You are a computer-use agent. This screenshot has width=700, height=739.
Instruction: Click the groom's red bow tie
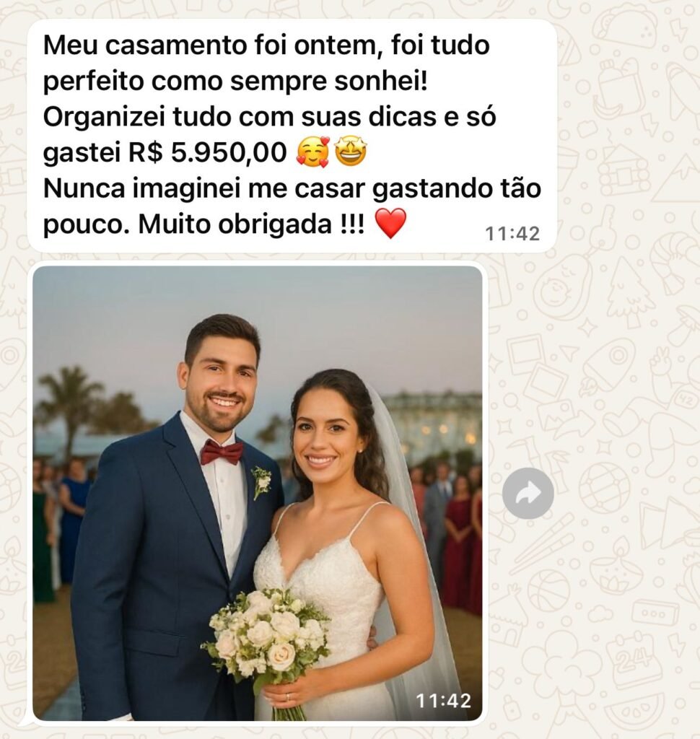coord(222,452)
